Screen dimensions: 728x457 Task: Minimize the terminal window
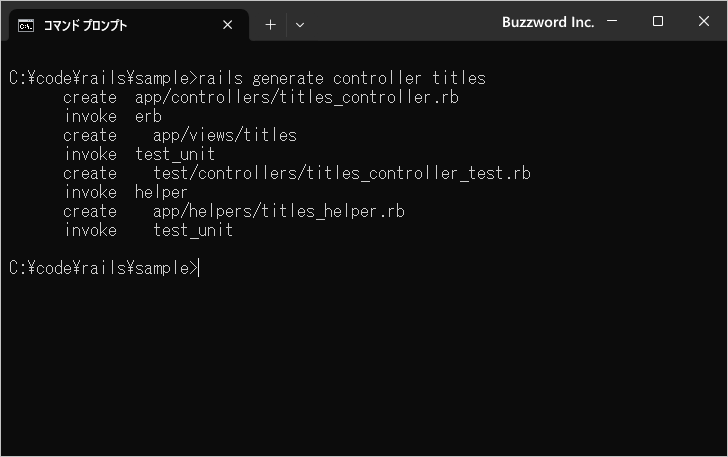click(x=612, y=21)
